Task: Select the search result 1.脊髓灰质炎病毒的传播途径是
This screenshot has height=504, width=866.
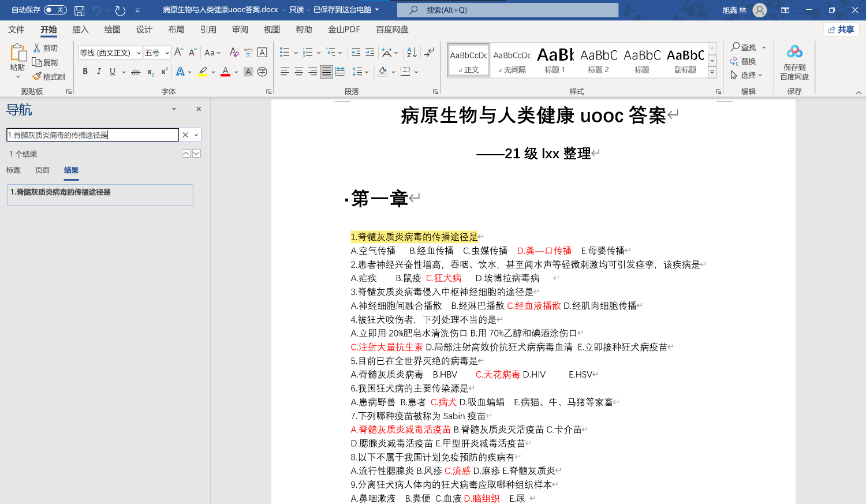Action: [x=100, y=195]
